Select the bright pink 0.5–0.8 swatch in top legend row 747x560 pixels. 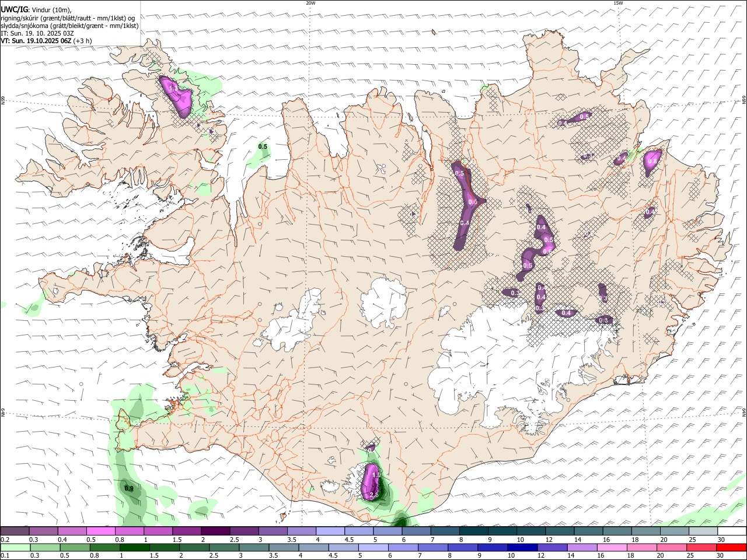click(101, 531)
